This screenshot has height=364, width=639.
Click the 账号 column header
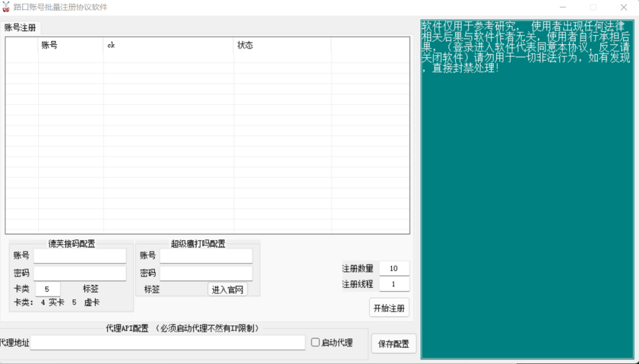click(x=71, y=45)
